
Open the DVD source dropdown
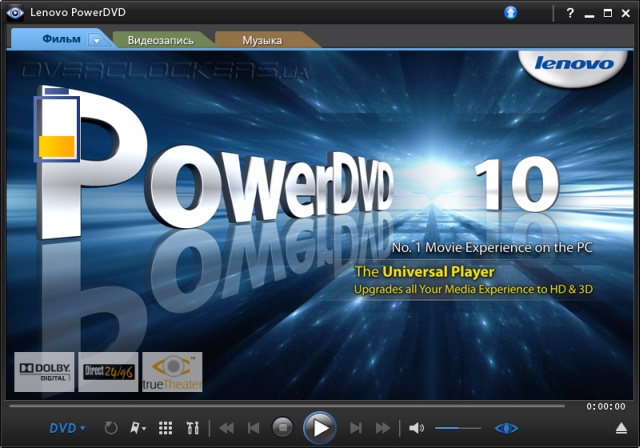point(67,428)
